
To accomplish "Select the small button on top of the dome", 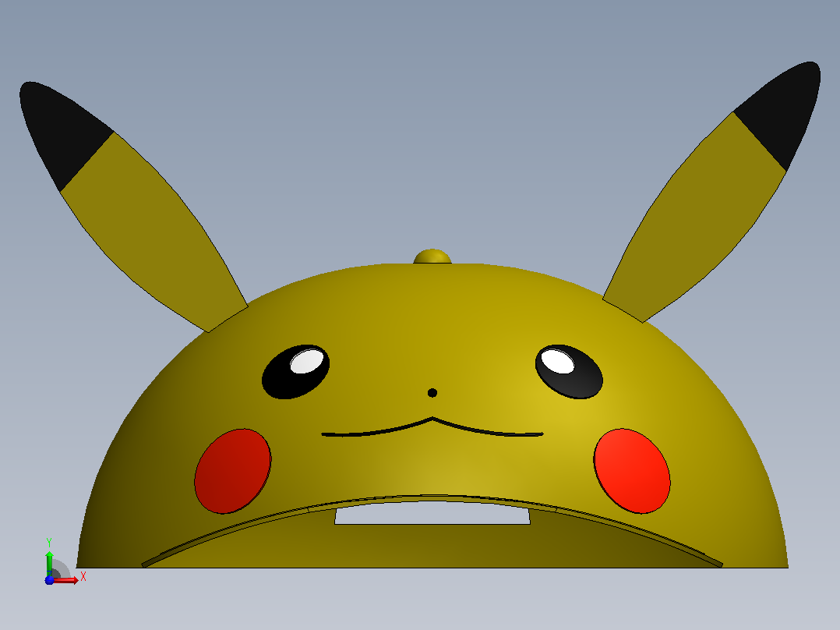I will pyautogui.click(x=432, y=257).
